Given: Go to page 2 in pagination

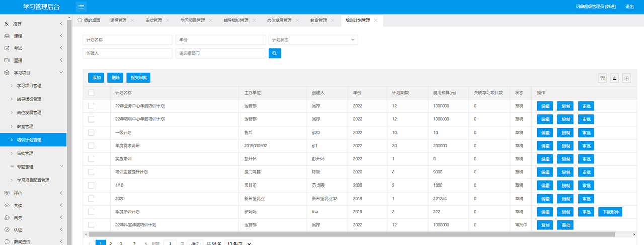Looking at the screenshot, I should 111,243.
